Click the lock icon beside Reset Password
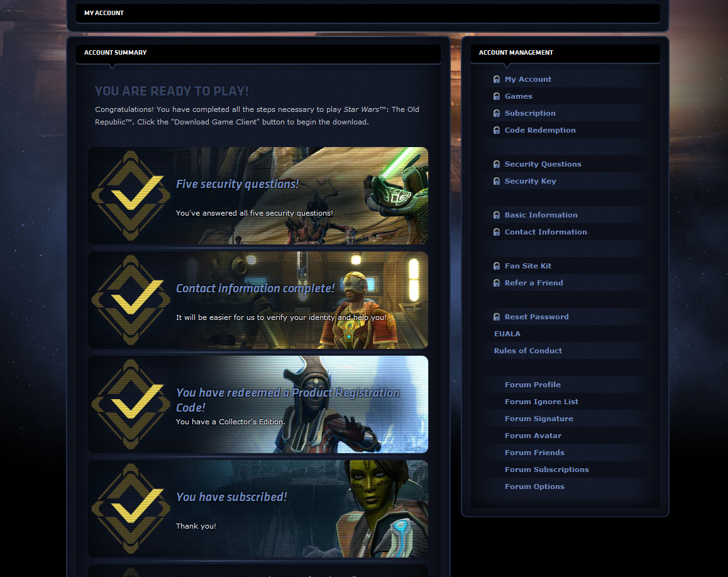Viewport: 728px width, 577px height. pos(496,317)
